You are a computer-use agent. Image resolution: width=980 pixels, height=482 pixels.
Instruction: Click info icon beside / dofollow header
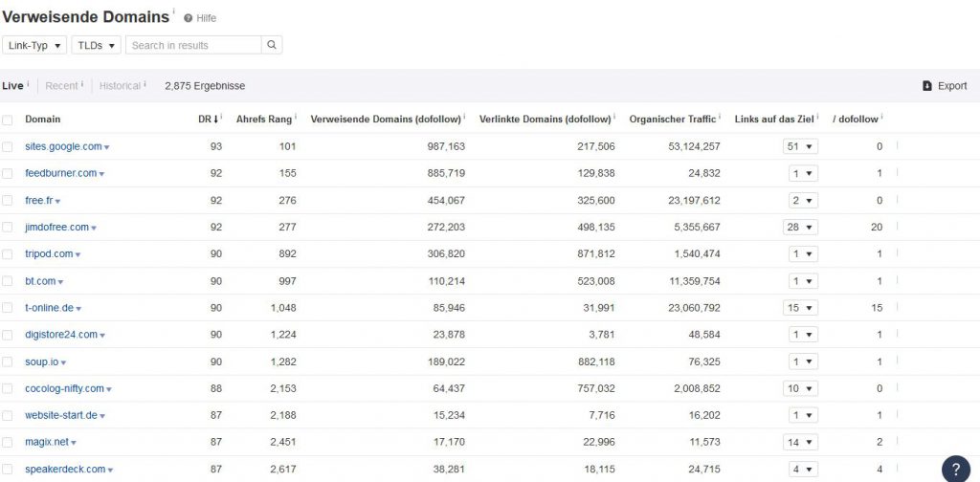pos(881,116)
